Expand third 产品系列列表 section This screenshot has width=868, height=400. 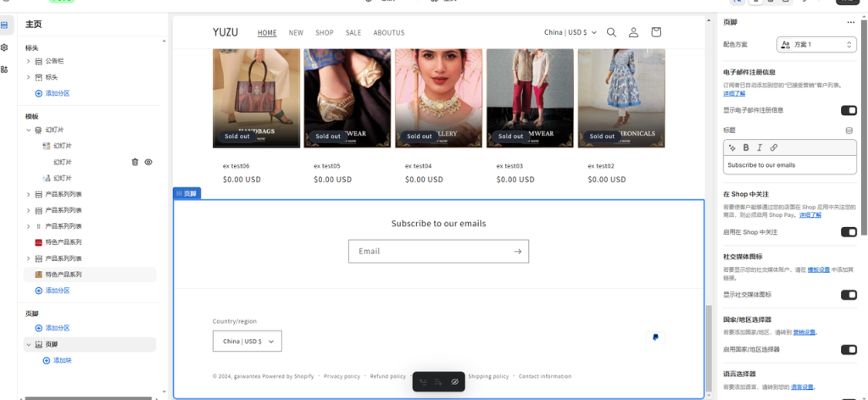pos(28,226)
